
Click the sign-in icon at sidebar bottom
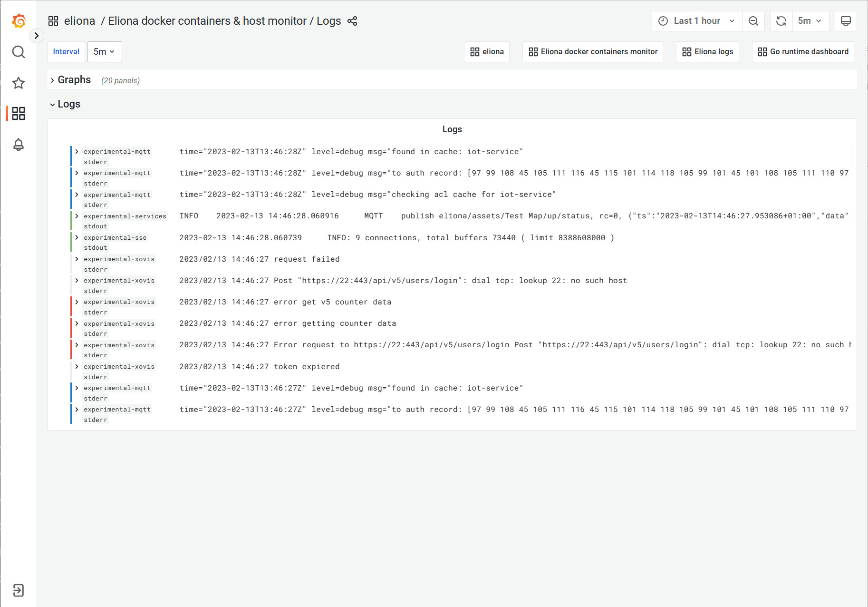19,590
